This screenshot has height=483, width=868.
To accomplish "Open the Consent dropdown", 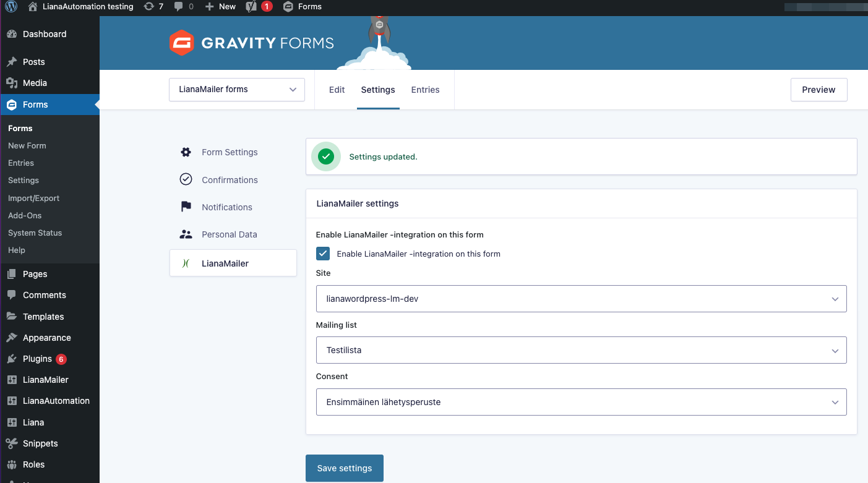I will (582, 402).
